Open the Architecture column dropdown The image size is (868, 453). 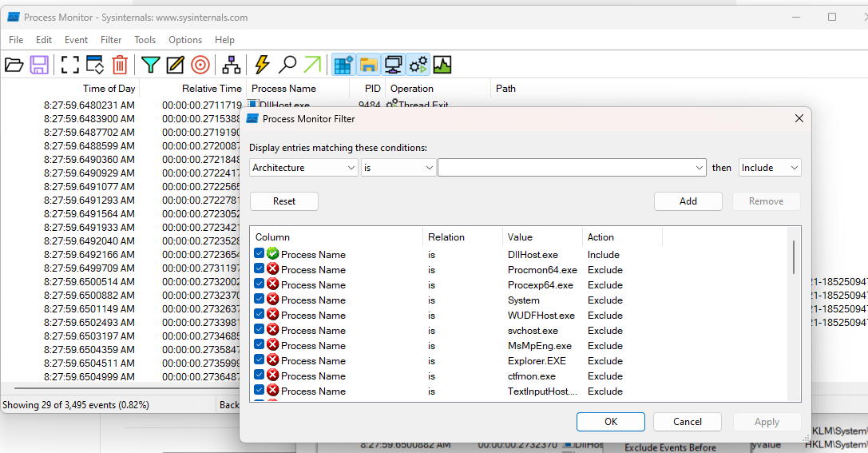[x=303, y=167]
